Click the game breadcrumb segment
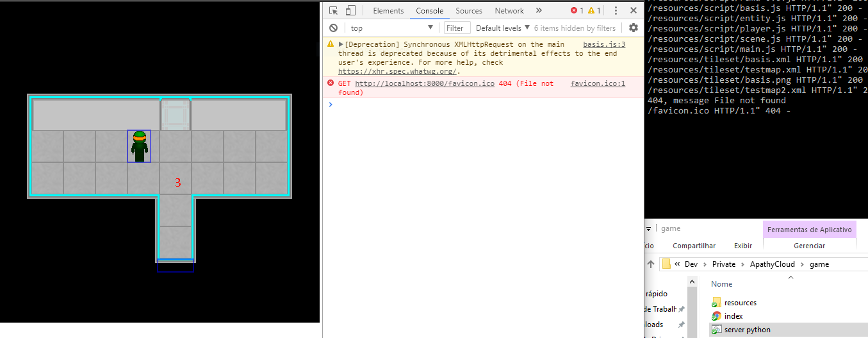The height and width of the screenshot is (338, 868). pyautogui.click(x=819, y=264)
